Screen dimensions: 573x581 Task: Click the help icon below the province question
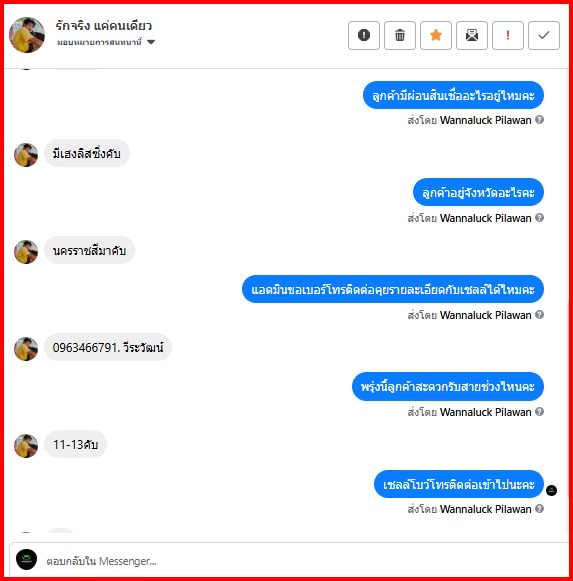(540, 218)
